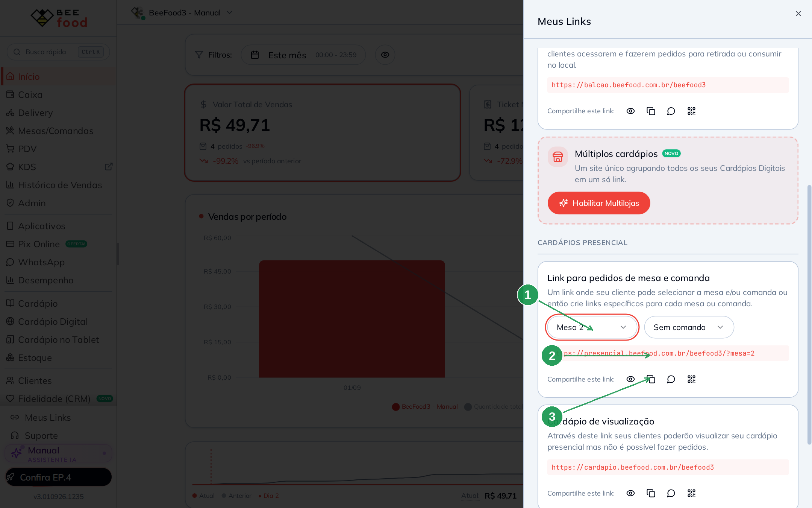Open KDS external link icon
This screenshot has height=508, width=812.
pos(109,167)
